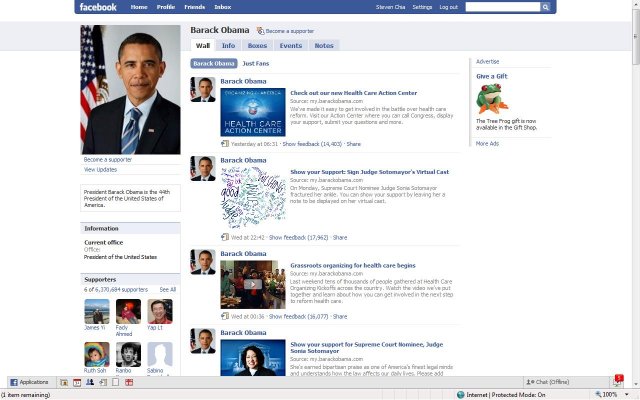The image size is (640, 400).
Task: Share the Health Care Action Center post
Action: 353,144
